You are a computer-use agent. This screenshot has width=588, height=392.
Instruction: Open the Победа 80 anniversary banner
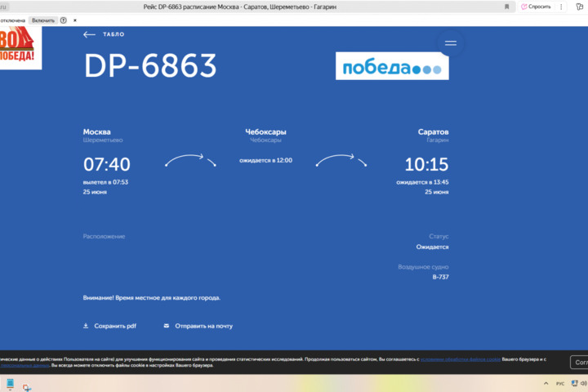click(20, 47)
